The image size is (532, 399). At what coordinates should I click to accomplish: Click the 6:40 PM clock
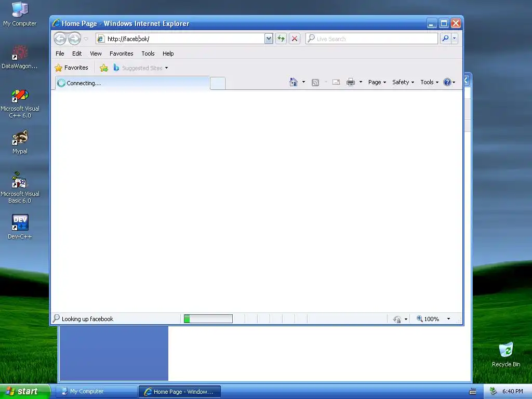coord(513,392)
